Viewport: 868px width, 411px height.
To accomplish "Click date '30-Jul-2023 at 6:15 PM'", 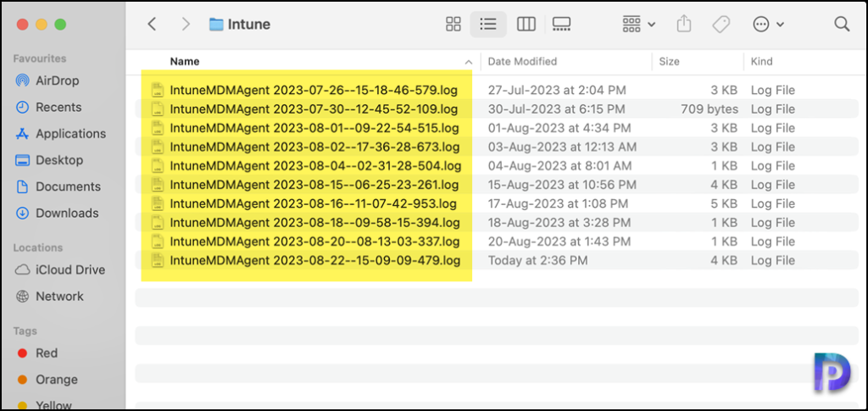I will [556, 109].
